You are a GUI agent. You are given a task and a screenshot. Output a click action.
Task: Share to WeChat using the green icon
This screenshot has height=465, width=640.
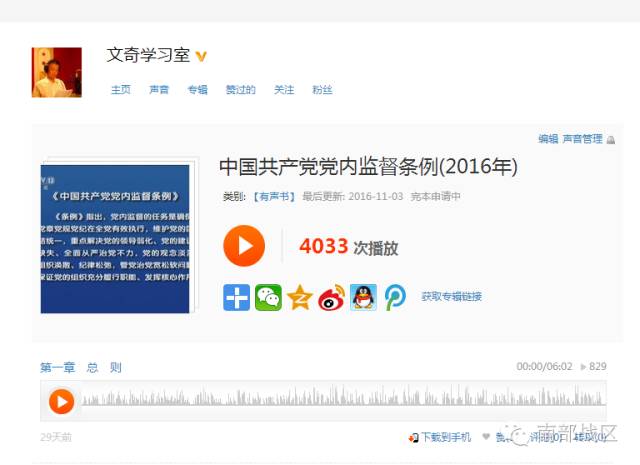[268, 298]
